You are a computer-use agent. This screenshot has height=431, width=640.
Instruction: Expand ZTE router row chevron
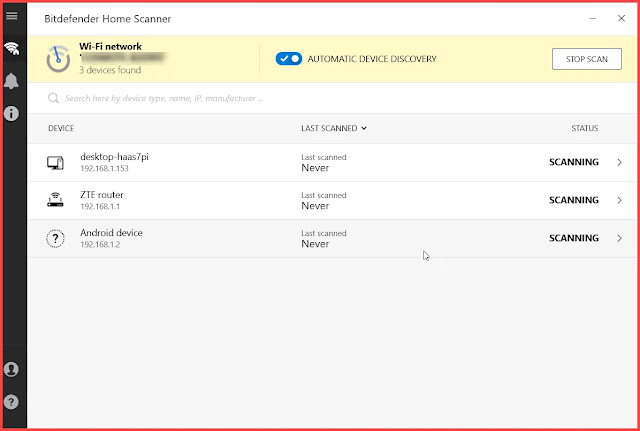click(620, 200)
